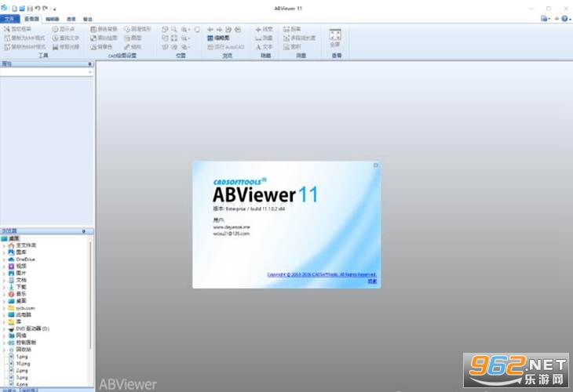
Task: Switch to the Editor (编辑器) tab
Action: 53,19
